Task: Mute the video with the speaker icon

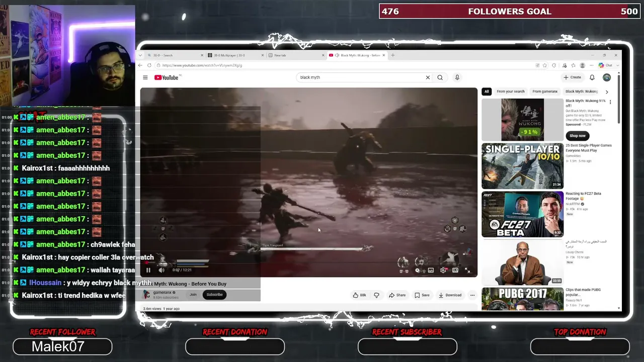Action: coord(162,270)
